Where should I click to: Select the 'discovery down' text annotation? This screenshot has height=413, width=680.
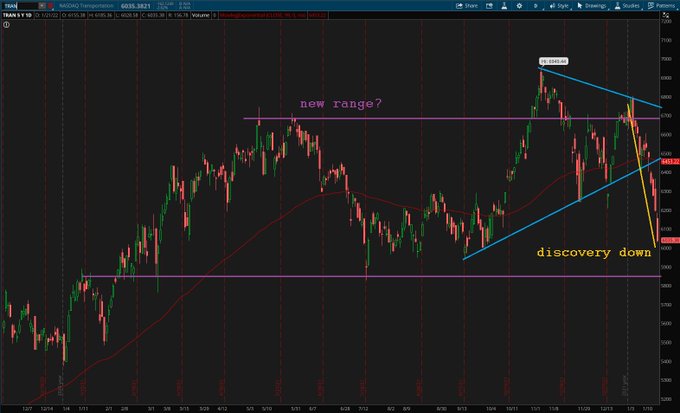click(x=594, y=252)
